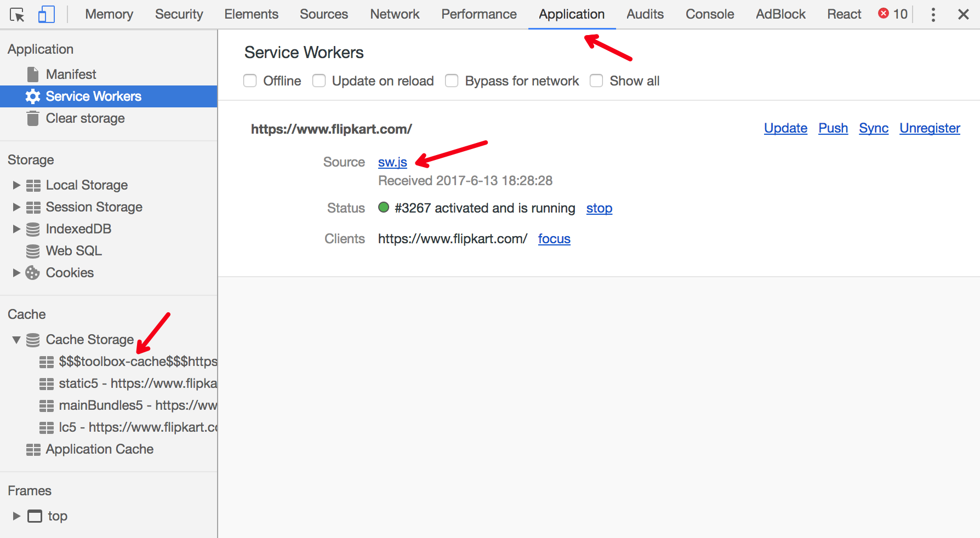Go to the Network tab
The width and height of the screenshot is (980, 538).
395,14
